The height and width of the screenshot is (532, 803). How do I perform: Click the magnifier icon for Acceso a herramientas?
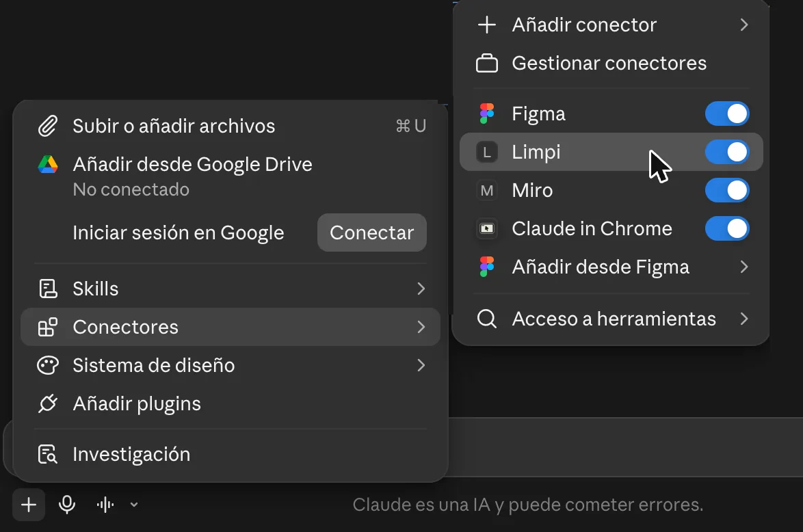(486, 319)
